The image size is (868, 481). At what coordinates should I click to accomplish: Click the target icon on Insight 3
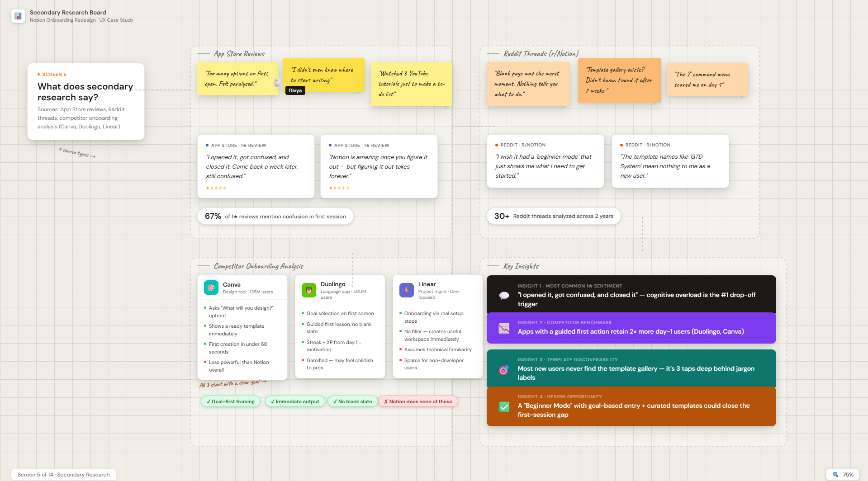pyautogui.click(x=504, y=370)
